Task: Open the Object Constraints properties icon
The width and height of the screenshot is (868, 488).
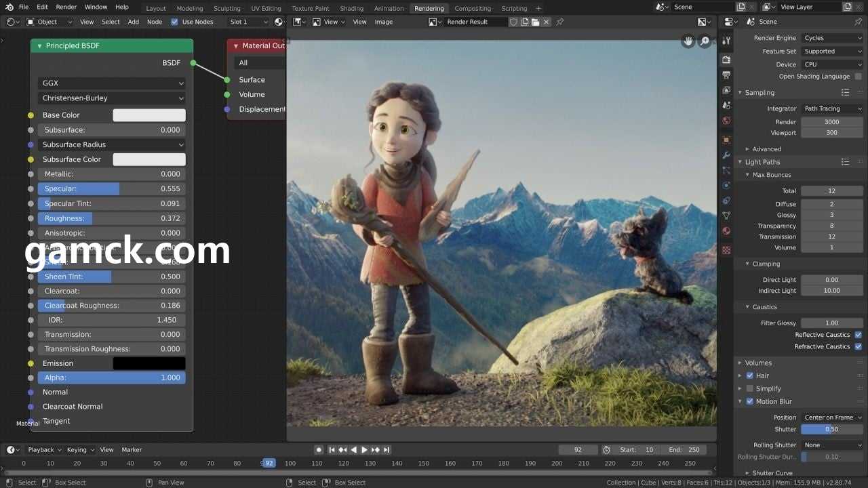Action: pyautogui.click(x=726, y=201)
